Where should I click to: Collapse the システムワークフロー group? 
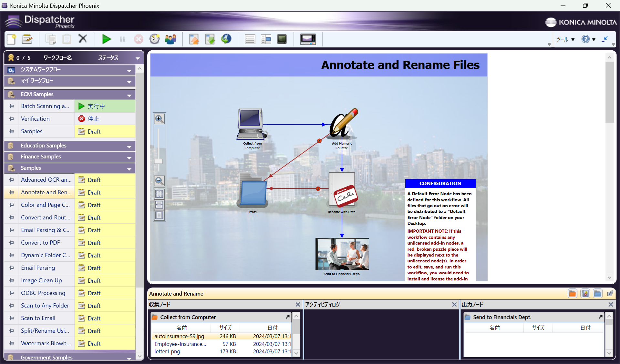[129, 70]
